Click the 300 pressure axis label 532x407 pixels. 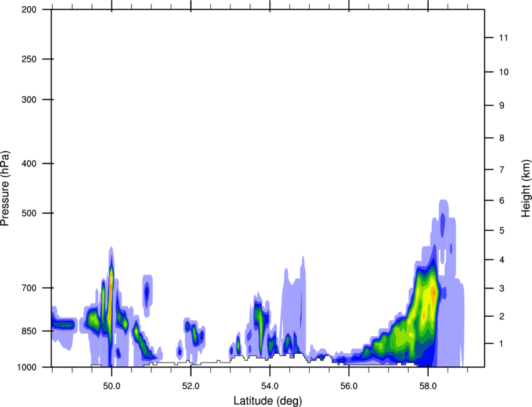click(x=29, y=100)
